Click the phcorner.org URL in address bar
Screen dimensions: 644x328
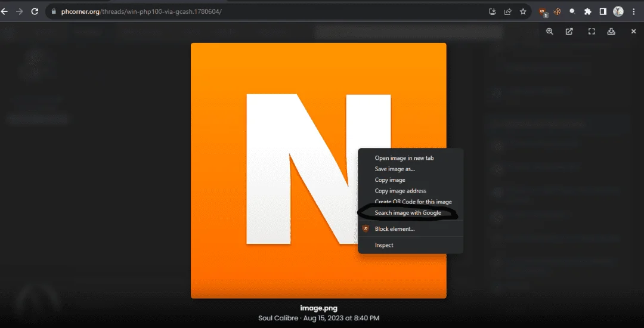point(141,11)
